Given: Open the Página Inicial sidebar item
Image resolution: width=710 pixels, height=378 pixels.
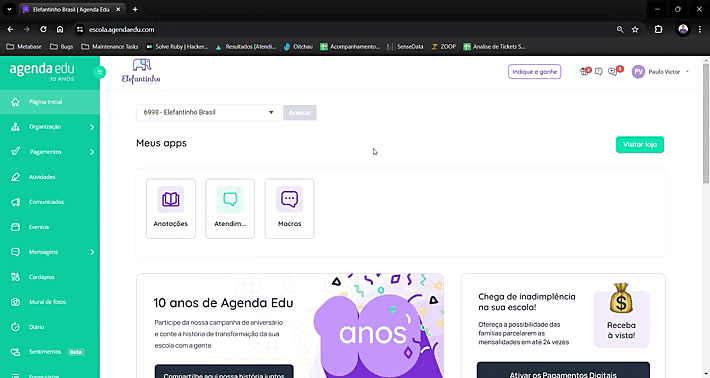Looking at the screenshot, I should (50, 102).
